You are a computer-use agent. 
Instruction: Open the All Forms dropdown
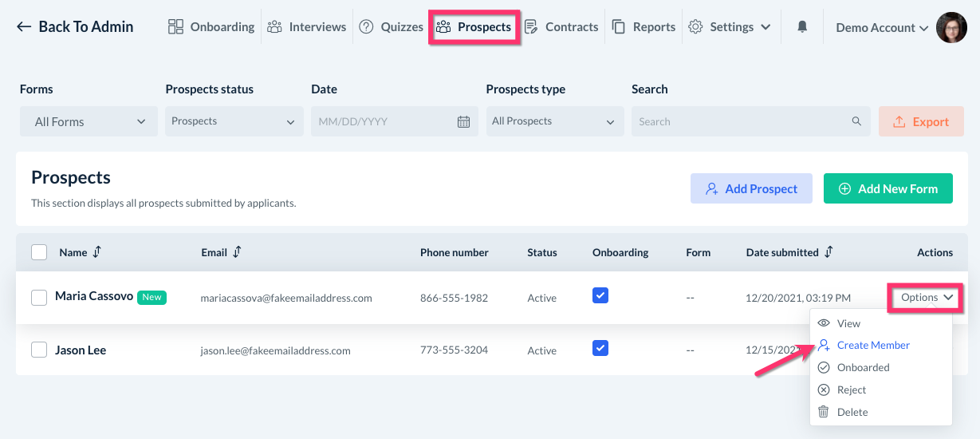pyautogui.click(x=90, y=122)
